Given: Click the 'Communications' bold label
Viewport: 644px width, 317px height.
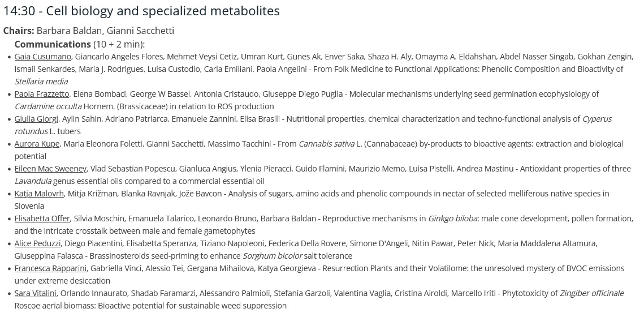Looking at the screenshot, I should point(52,44).
